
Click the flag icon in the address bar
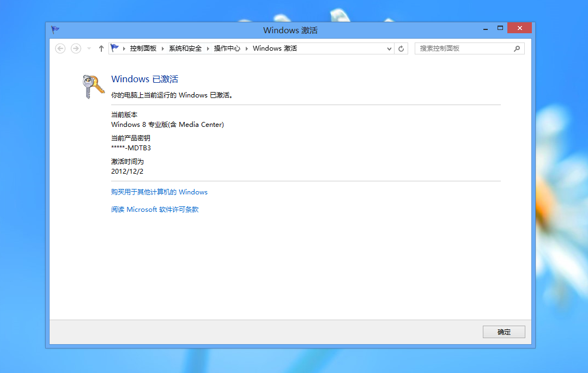coord(115,48)
